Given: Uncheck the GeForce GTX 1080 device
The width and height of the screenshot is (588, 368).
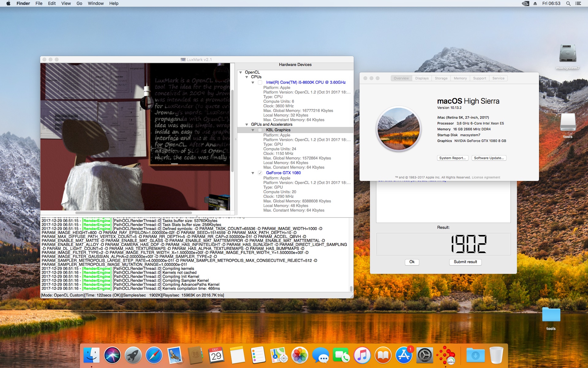Looking at the screenshot, I should [x=260, y=173].
